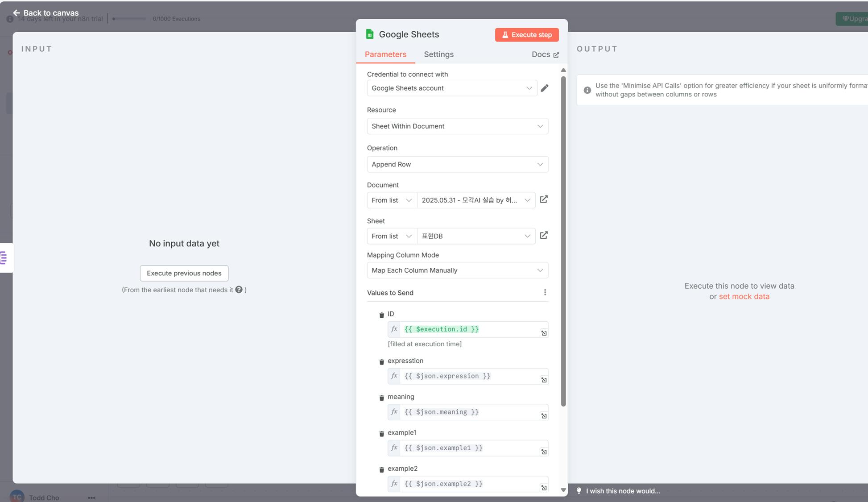Click the set mock data link
The width and height of the screenshot is (868, 502).
[744, 296]
